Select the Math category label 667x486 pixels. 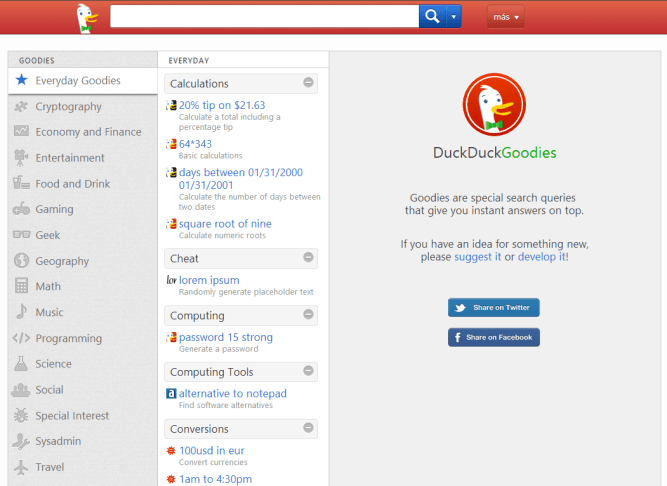48,286
